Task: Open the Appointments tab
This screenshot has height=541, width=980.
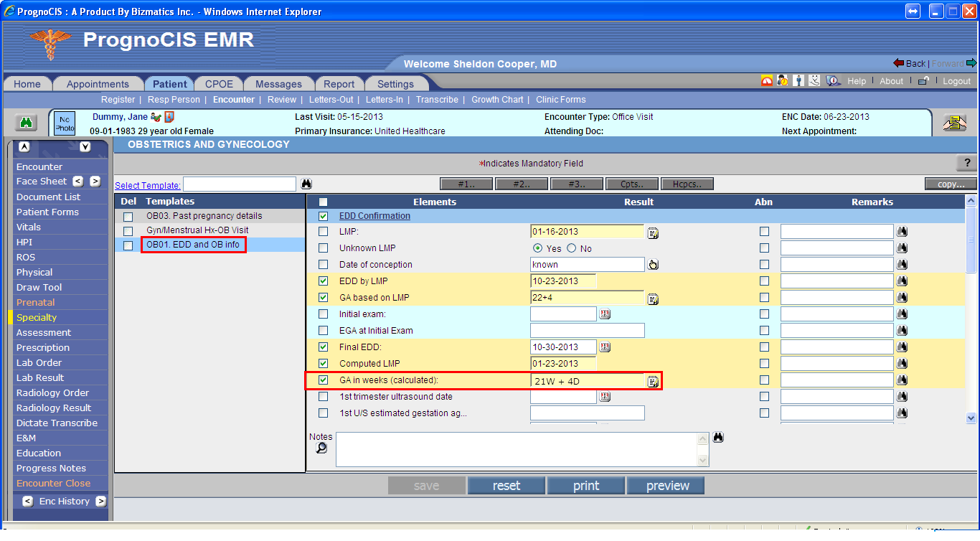Action: coord(98,84)
